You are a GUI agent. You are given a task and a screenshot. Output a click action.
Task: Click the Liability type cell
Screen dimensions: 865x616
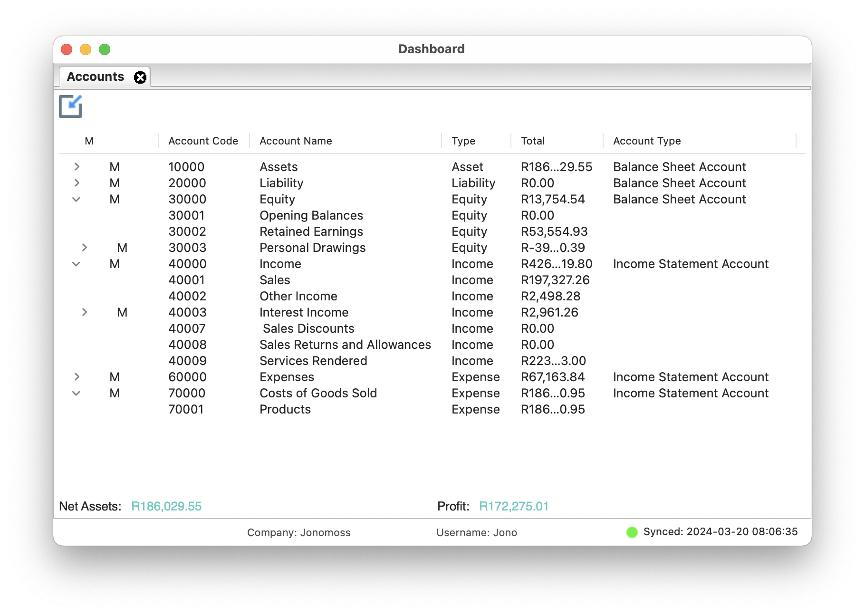click(x=473, y=183)
